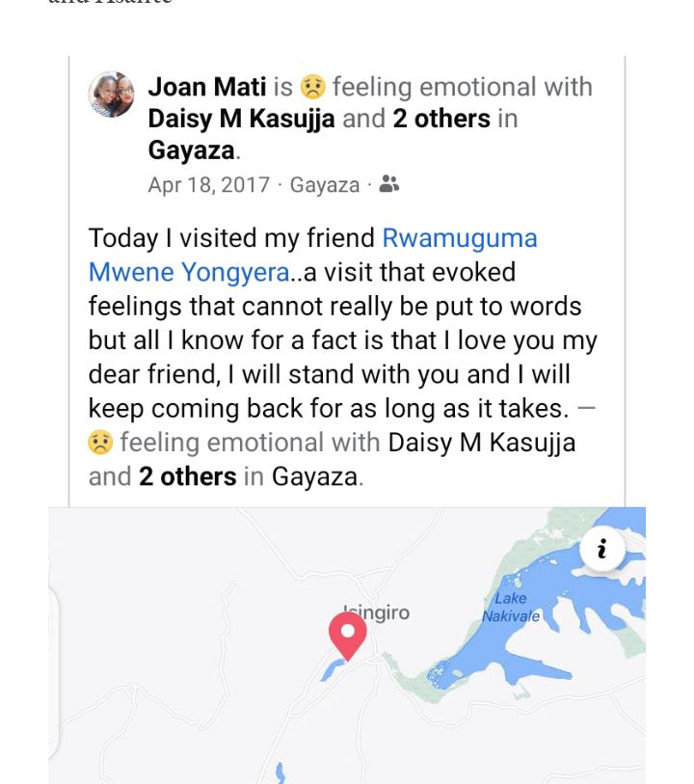Click the red location pin on map
The image size is (694, 784).
pos(347,635)
